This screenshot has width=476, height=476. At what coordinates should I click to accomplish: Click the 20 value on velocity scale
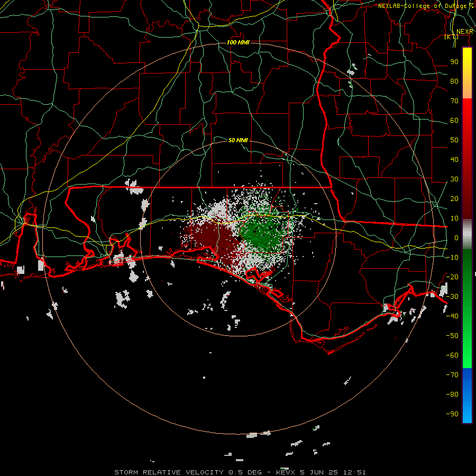(454, 198)
